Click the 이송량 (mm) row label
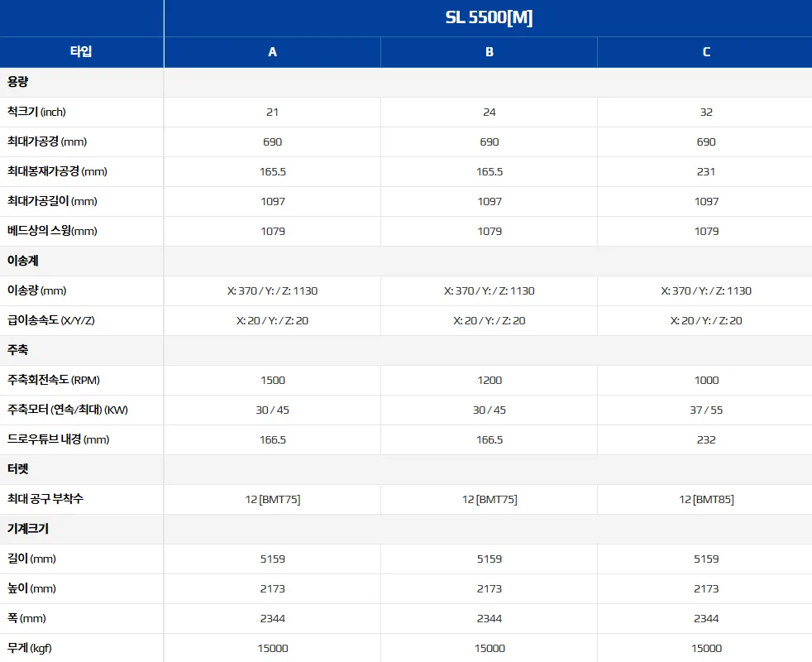Viewport: 812px width, 662px height. click(x=36, y=290)
